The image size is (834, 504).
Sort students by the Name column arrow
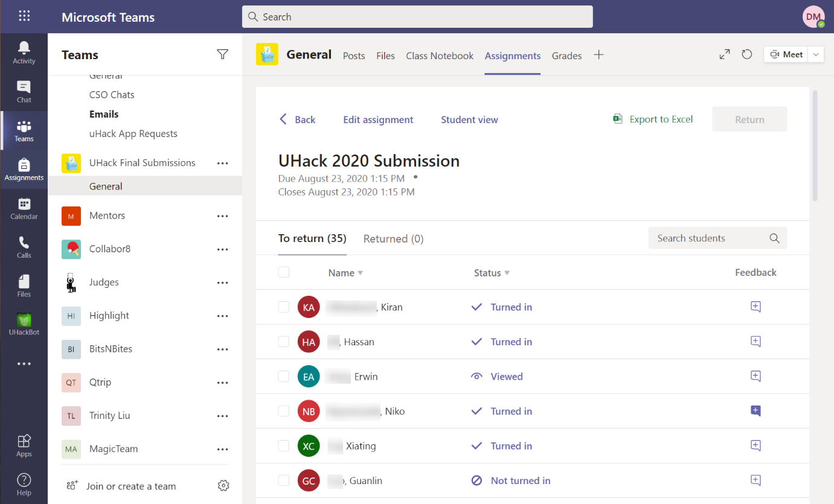(x=361, y=273)
